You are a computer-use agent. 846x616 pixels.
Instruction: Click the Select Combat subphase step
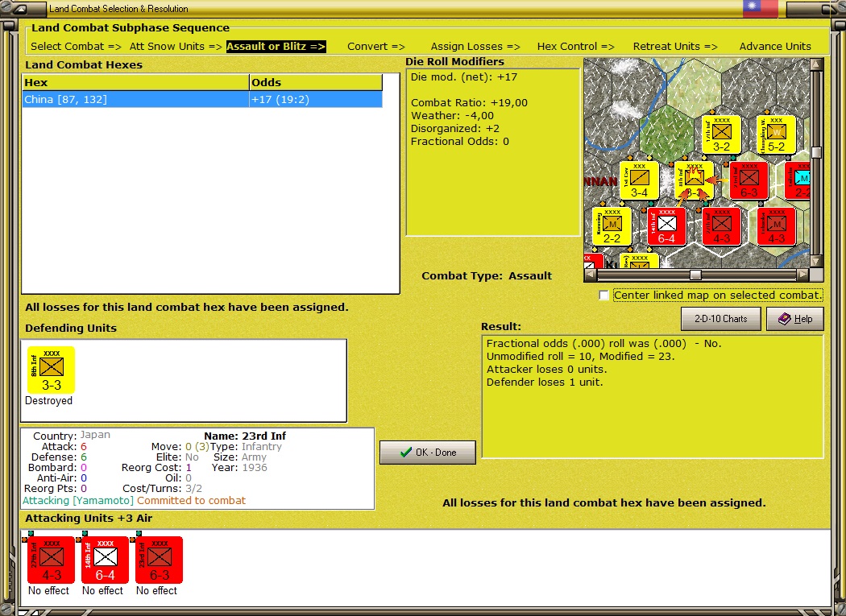[x=76, y=47]
